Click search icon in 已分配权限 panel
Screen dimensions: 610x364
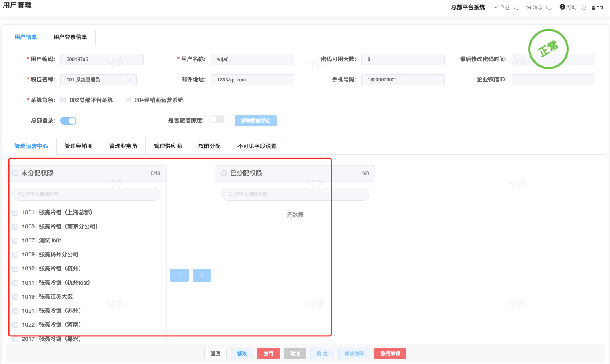pos(231,194)
